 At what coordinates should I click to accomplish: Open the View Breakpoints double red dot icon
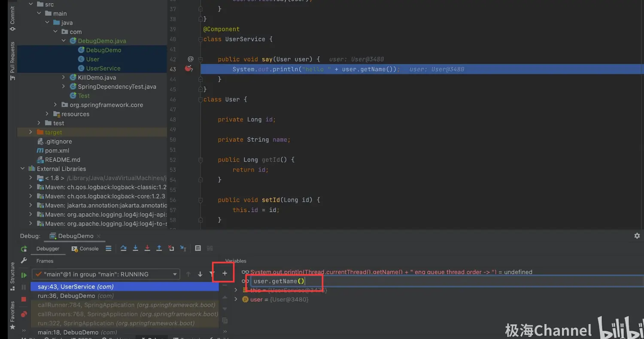click(x=24, y=314)
